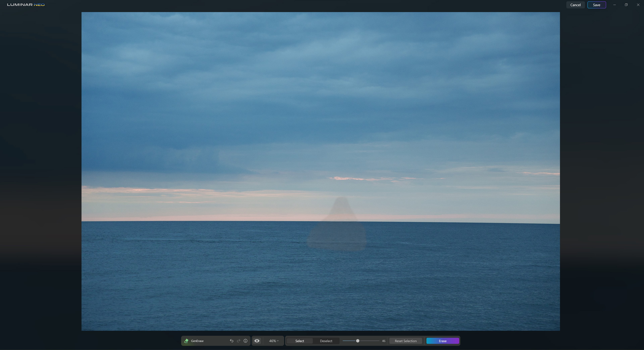Enable the Select brush mode
The image size is (644, 350).
point(299,341)
